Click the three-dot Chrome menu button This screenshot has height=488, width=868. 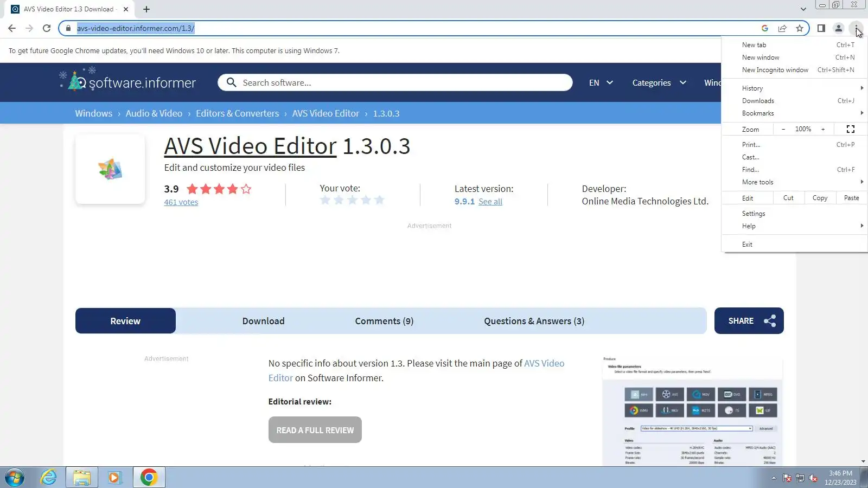[856, 28]
